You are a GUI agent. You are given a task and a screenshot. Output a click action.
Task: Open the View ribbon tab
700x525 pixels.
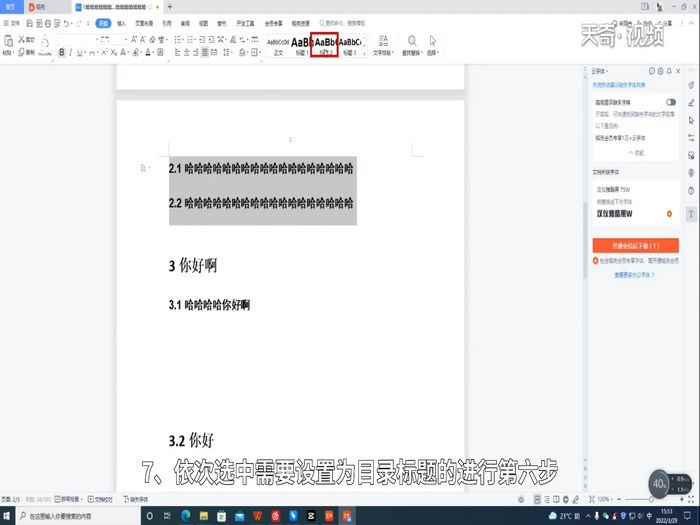click(x=203, y=23)
